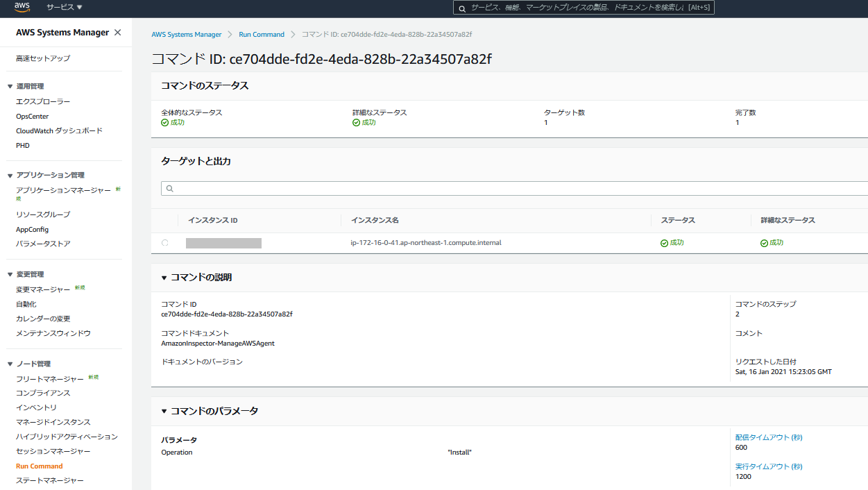Viewport: 868px width, 490px height.
Task: Click the magnifier icon in targets search box
Action: coord(169,188)
